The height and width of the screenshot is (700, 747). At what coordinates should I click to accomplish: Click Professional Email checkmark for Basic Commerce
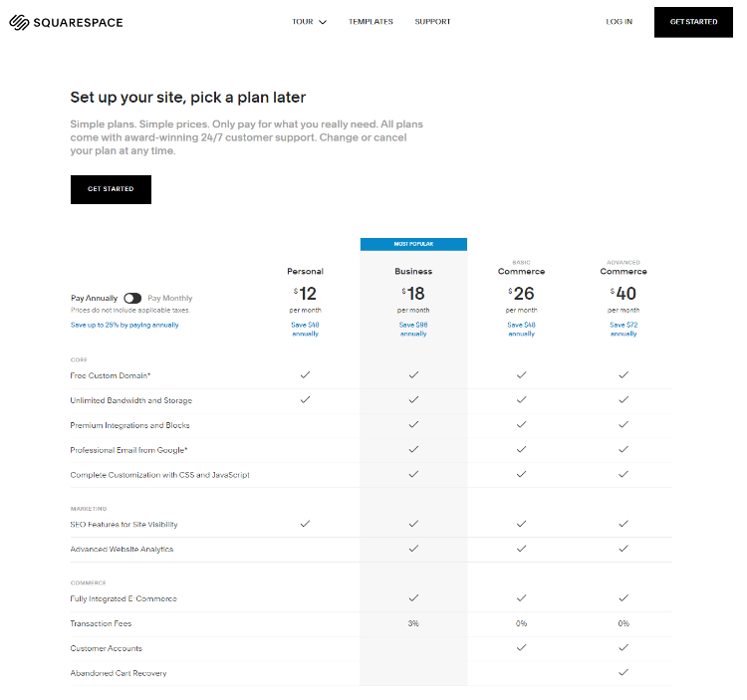coord(521,449)
